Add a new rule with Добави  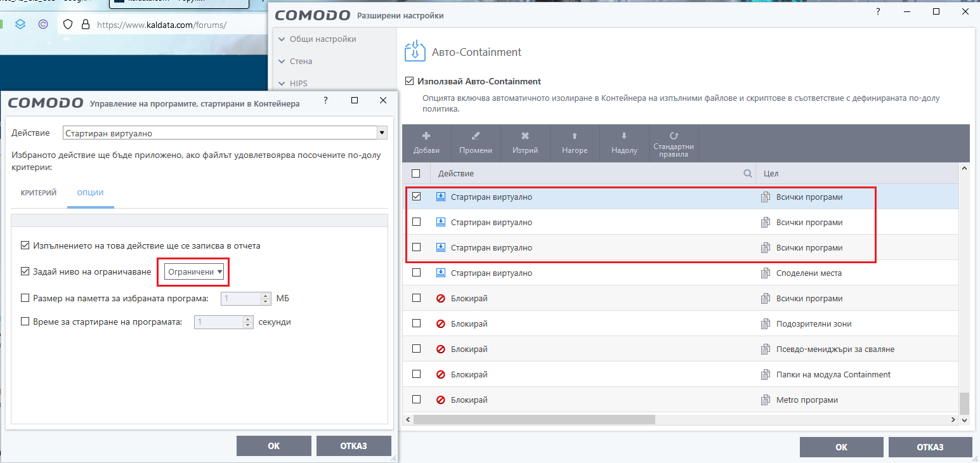426,143
